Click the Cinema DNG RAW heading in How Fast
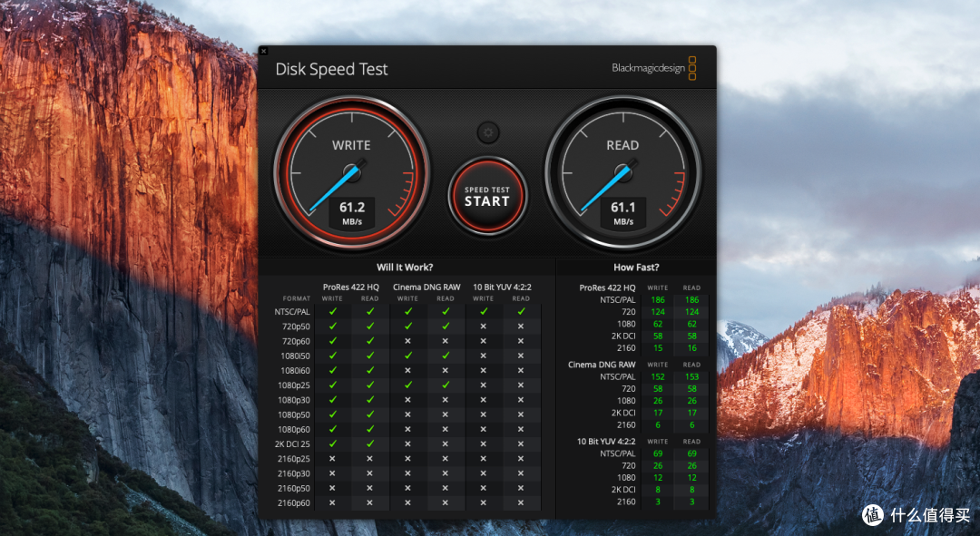 click(602, 365)
